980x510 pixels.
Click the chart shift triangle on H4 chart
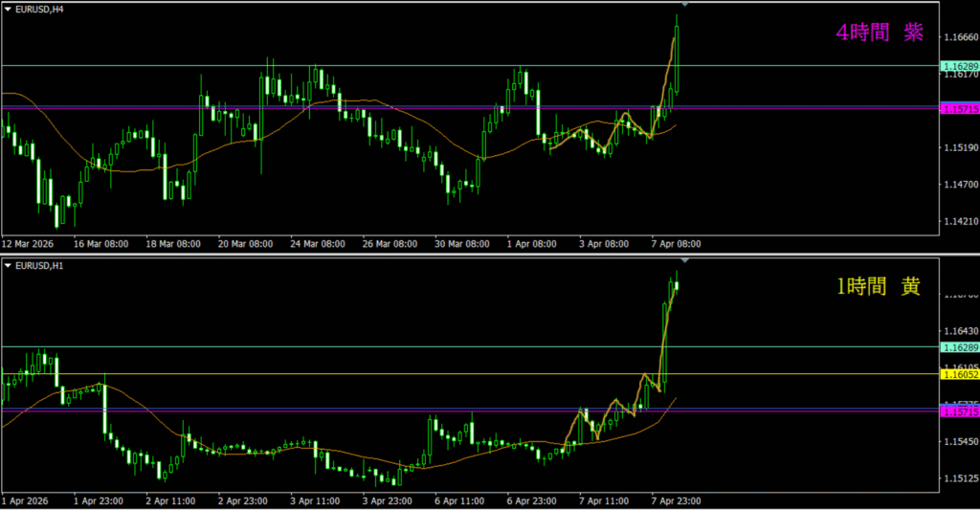(x=683, y=5)
